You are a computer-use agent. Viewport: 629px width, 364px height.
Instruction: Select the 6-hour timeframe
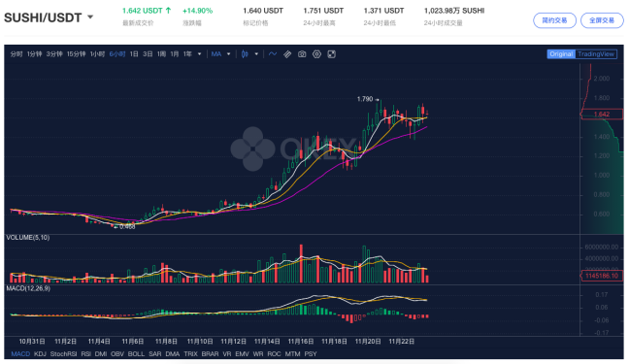pos(117,54)
